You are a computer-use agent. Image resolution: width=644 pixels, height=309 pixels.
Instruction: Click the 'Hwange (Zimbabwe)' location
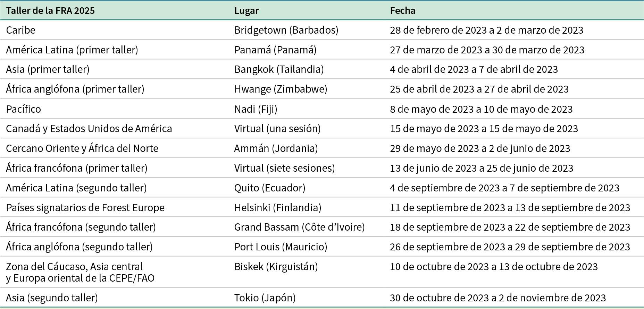(x=281, y=89)
